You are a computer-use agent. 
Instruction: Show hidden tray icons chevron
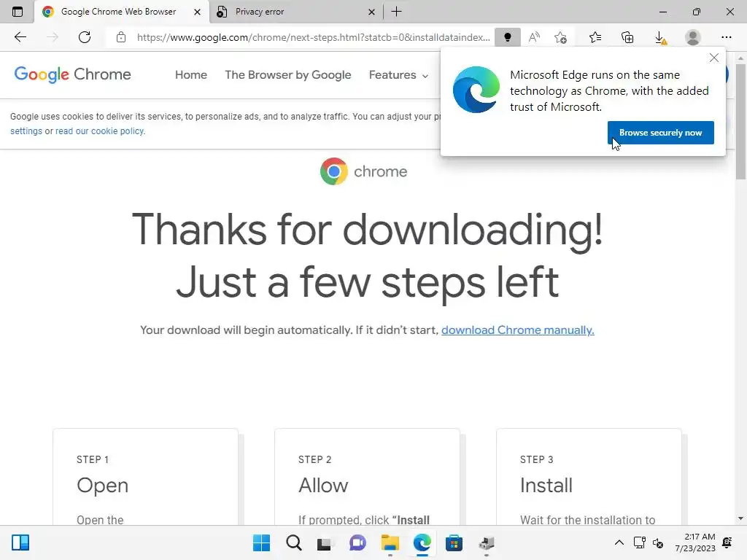(x=619, y=542)
